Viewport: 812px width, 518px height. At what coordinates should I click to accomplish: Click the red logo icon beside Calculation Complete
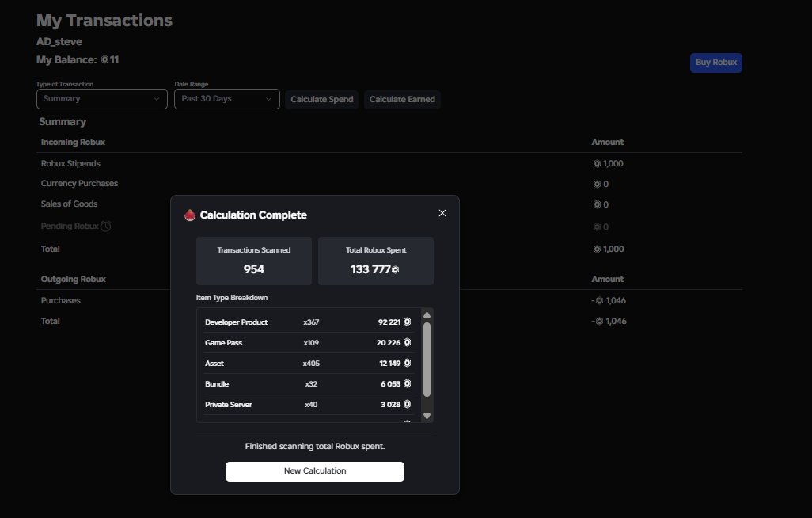(190, 215)
